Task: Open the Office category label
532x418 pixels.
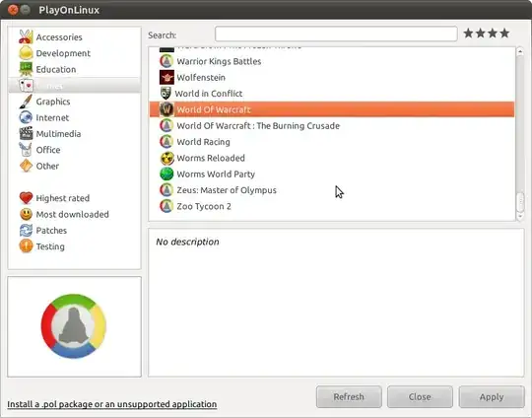Action: pos(48,150)
